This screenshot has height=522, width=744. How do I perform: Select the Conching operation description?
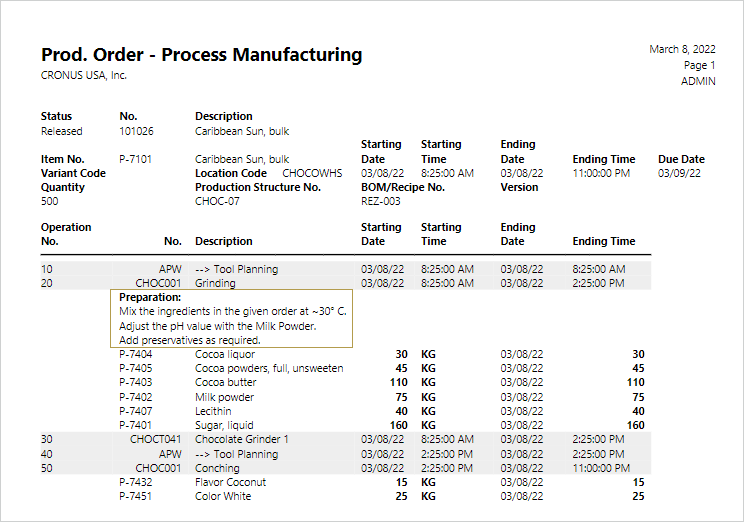[218, 467]
